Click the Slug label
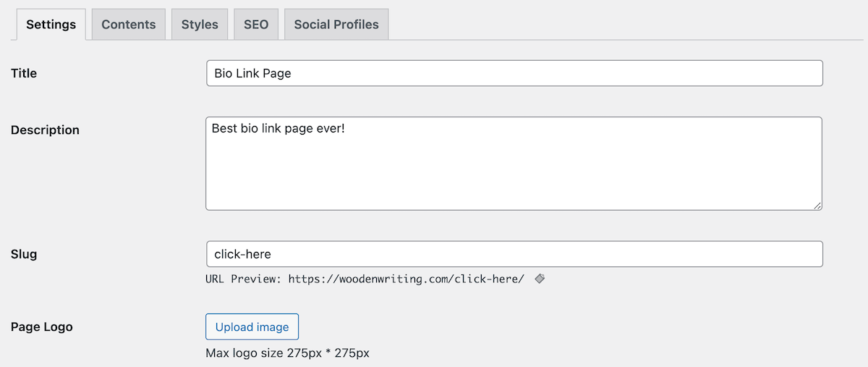 click(24, 254)
